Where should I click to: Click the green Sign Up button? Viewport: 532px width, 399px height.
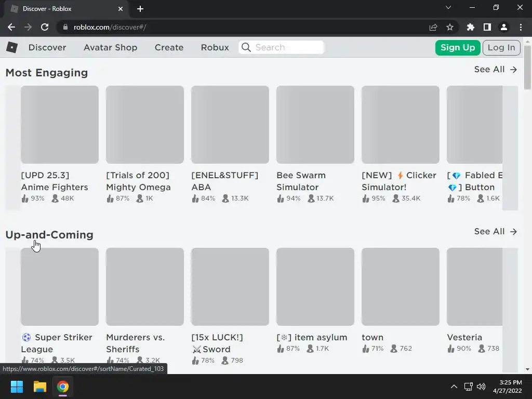[457, 47]
